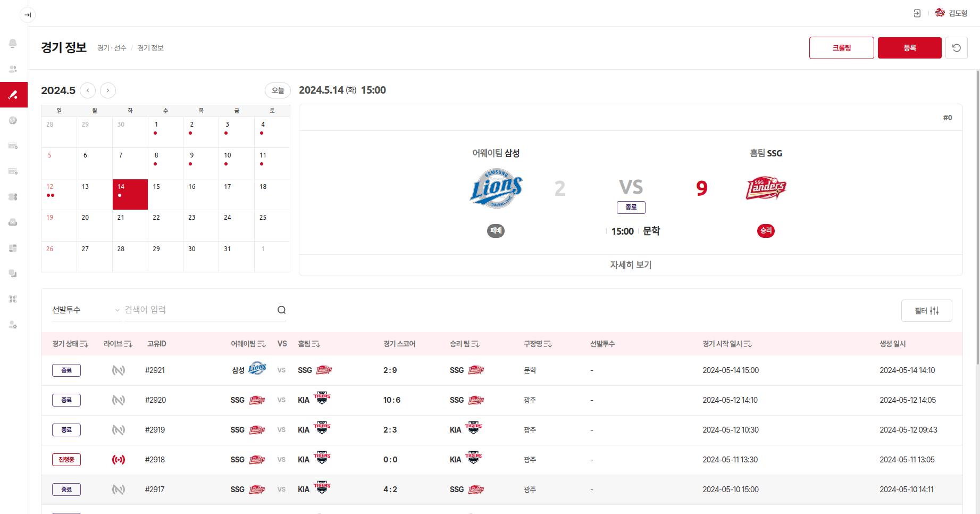Open the users section in sidebar
Image resolution: width=980 pixels, height=514 pixels.
(13, 69)
